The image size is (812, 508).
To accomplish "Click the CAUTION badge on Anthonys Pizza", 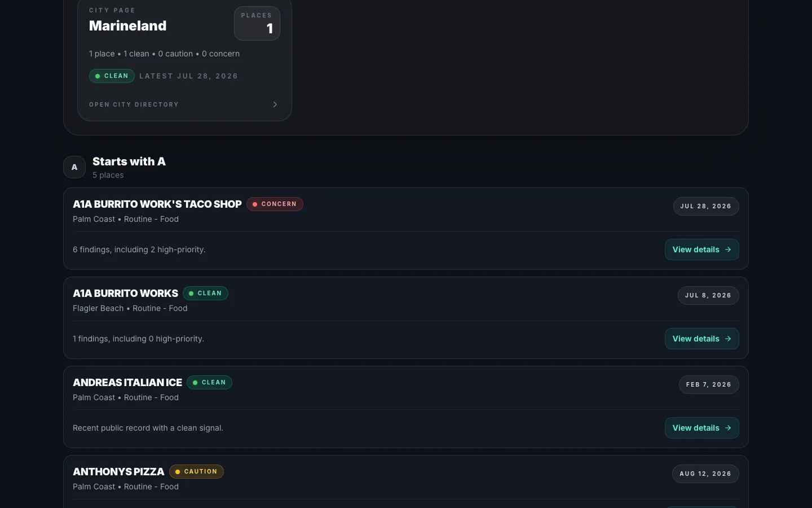I will [196, 471].
